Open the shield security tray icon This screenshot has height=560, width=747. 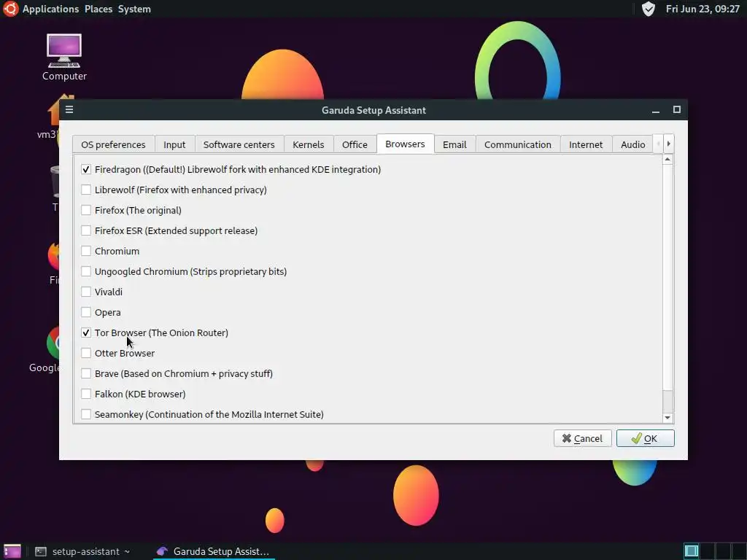click(x=648, y=9)
